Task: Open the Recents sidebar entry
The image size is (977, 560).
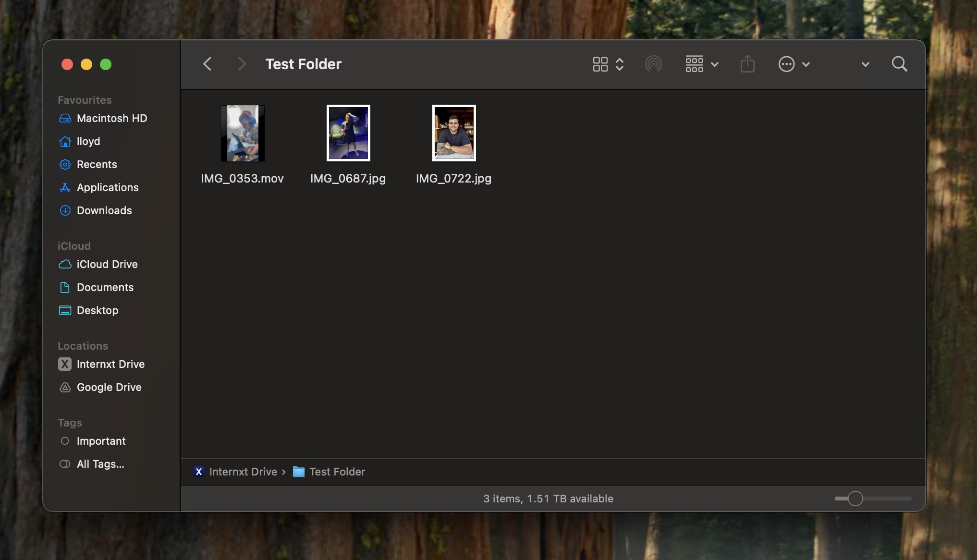Action: pyautogui.click(x=97, y=164)
